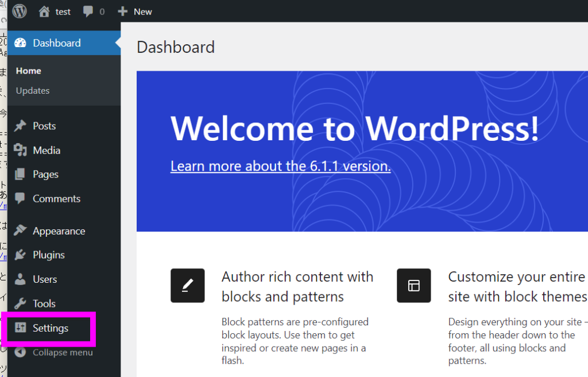Open the Plugins menu

coord(64,255)
